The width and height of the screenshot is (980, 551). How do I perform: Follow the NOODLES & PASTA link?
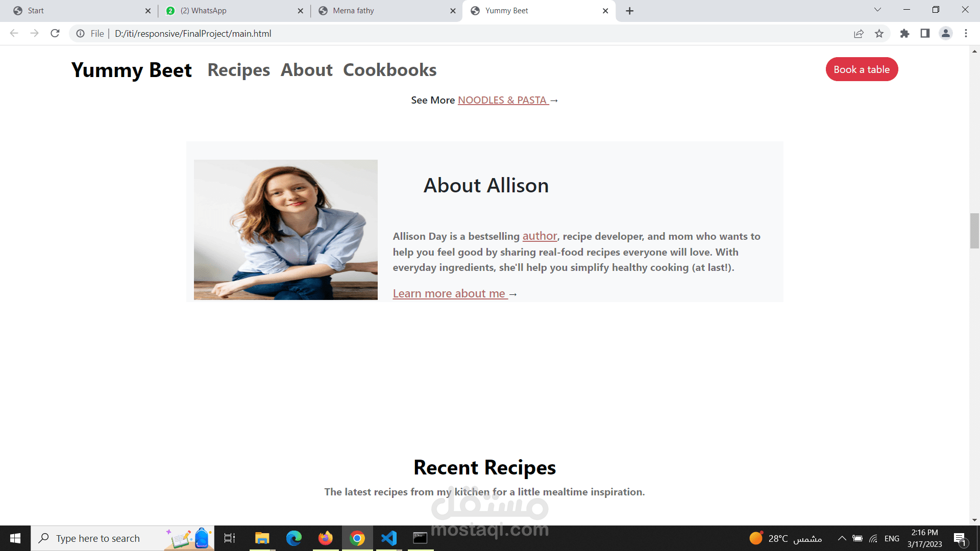point(503,100)
